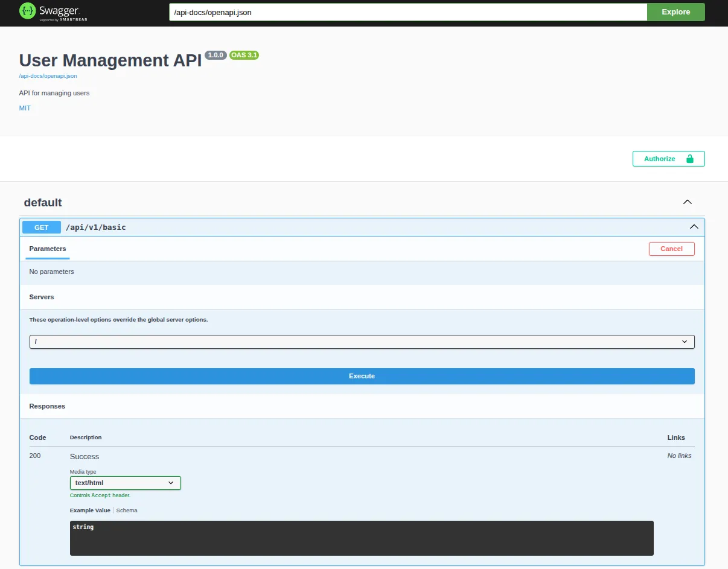
Task: Execute the GET request
Action: coord(362,376)
